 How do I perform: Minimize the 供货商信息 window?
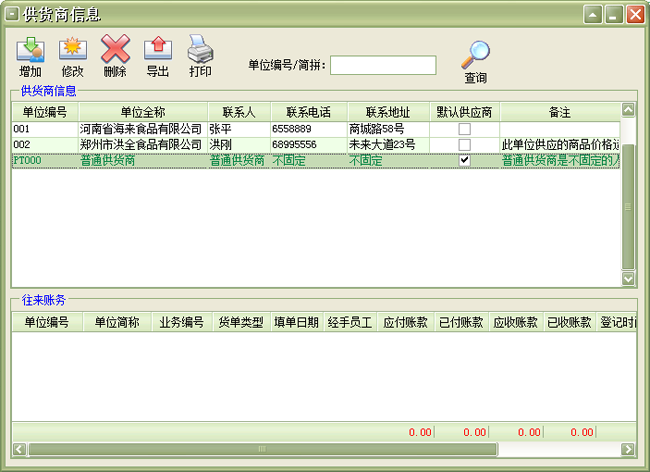click(x=593, y=14)
